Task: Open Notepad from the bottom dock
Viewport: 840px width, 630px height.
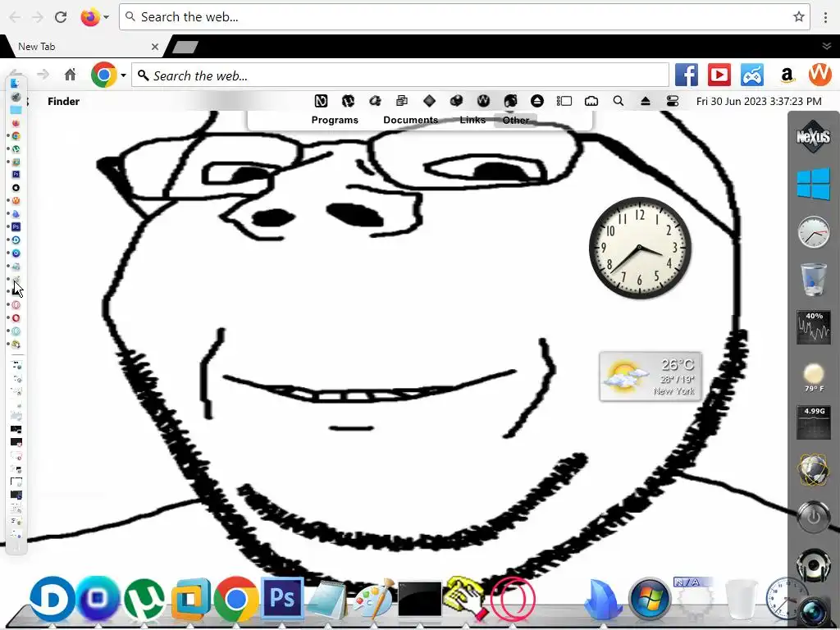Action: pos(326,600)
